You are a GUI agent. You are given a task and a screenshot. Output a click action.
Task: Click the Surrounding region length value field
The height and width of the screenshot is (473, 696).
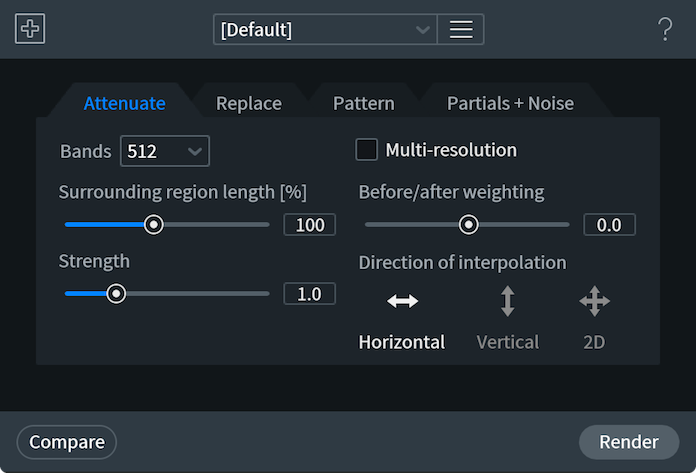click(x=309, y=225)
